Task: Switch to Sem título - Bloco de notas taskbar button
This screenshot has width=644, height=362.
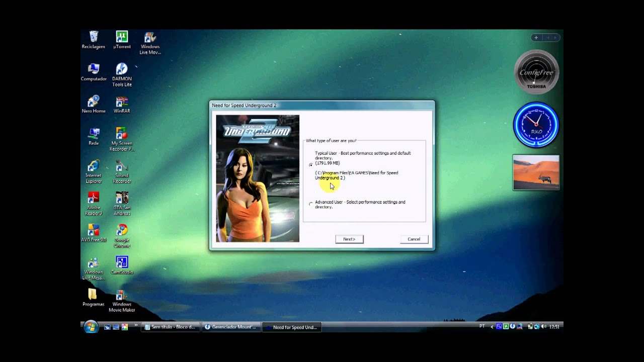Action: pos(170,327)
